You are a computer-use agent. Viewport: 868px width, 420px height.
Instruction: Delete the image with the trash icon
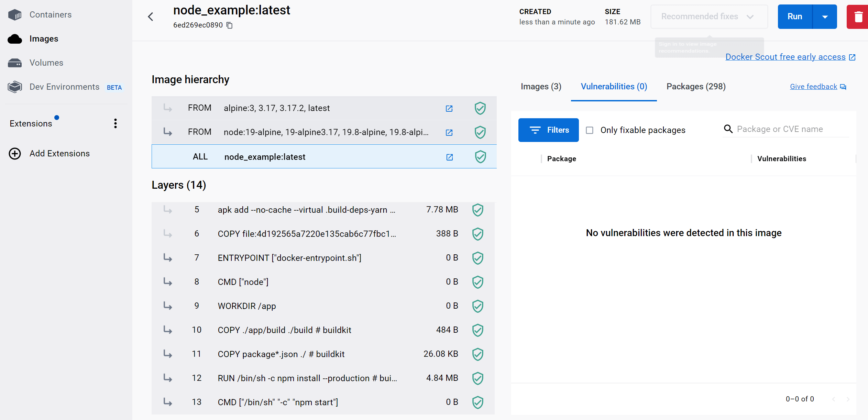coord(858,16)
